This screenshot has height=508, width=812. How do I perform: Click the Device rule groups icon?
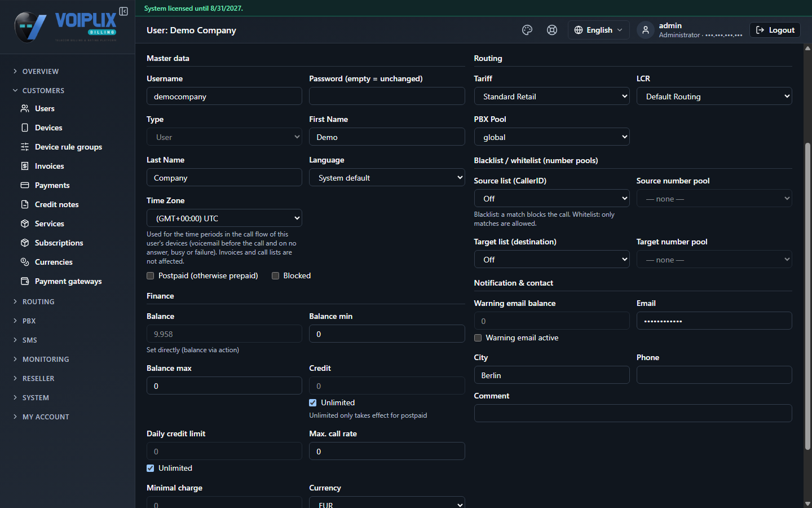[x=25, y=147]
